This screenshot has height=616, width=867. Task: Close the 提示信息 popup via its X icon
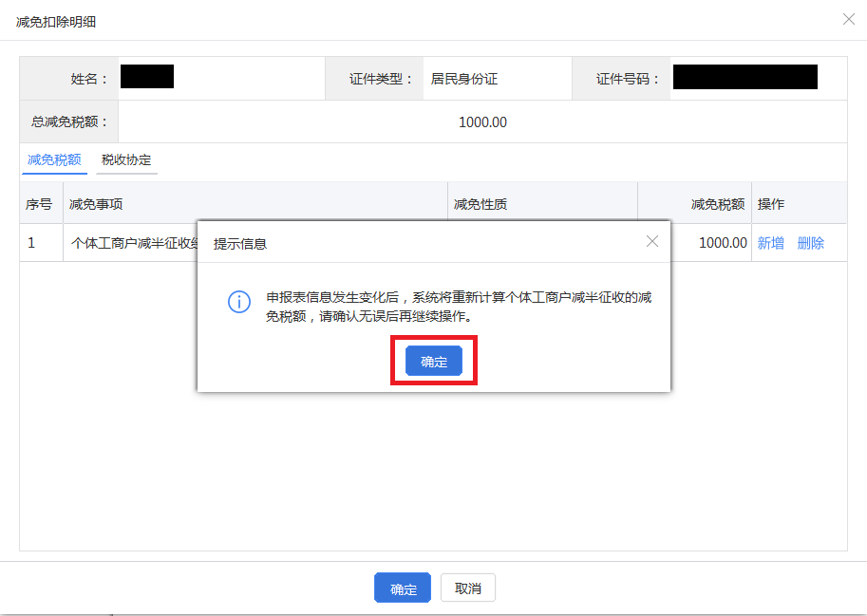652,241
